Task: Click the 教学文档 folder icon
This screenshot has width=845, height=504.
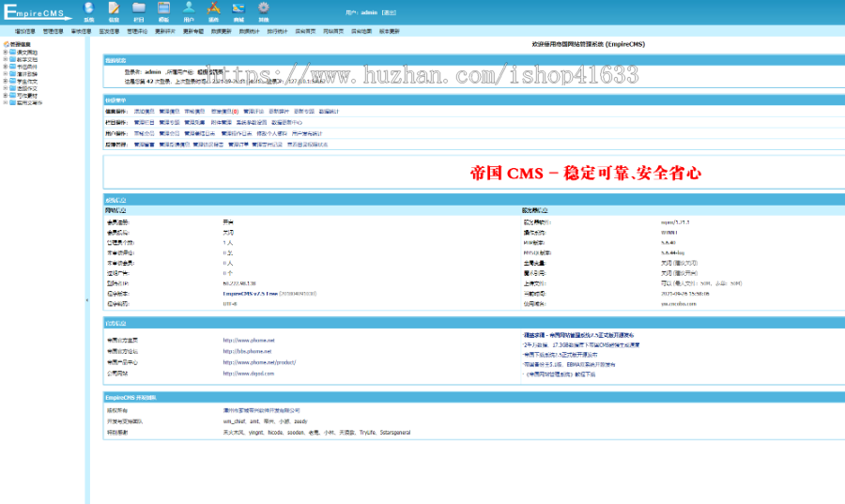Action: pos(12,59)
